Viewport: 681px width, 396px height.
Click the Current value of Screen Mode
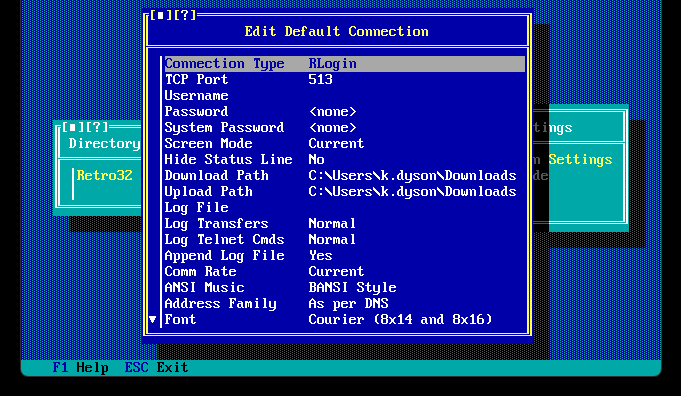click(x=337, y=144)
